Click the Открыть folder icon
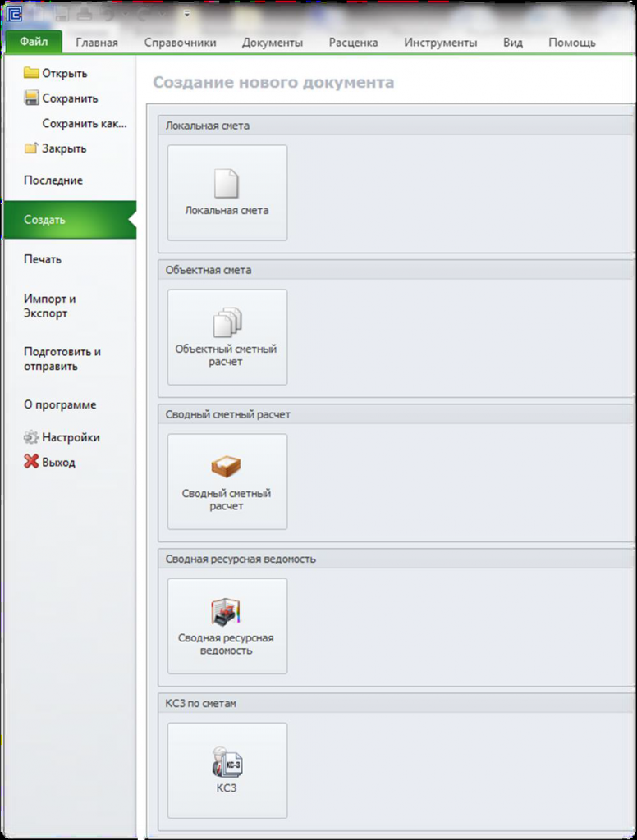637x840 pixels. click(x=31, y=73)
